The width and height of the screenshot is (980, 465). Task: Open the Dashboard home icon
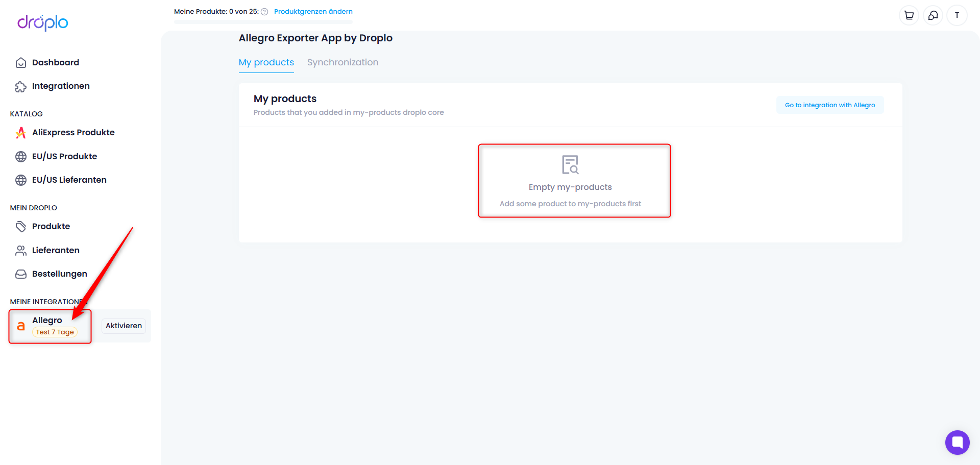[x=21, y=63]
